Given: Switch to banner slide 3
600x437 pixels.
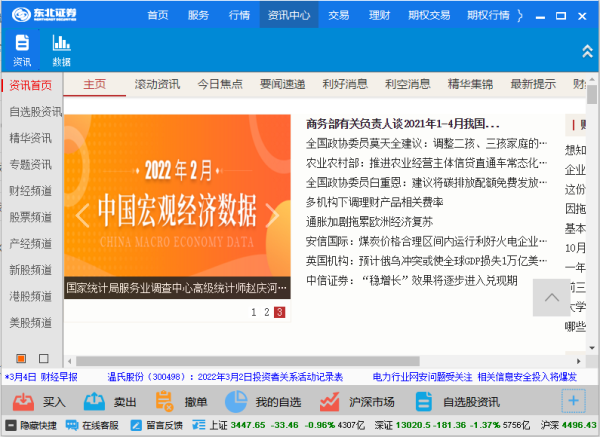Looking at the screenshot, I should [280, 312].
